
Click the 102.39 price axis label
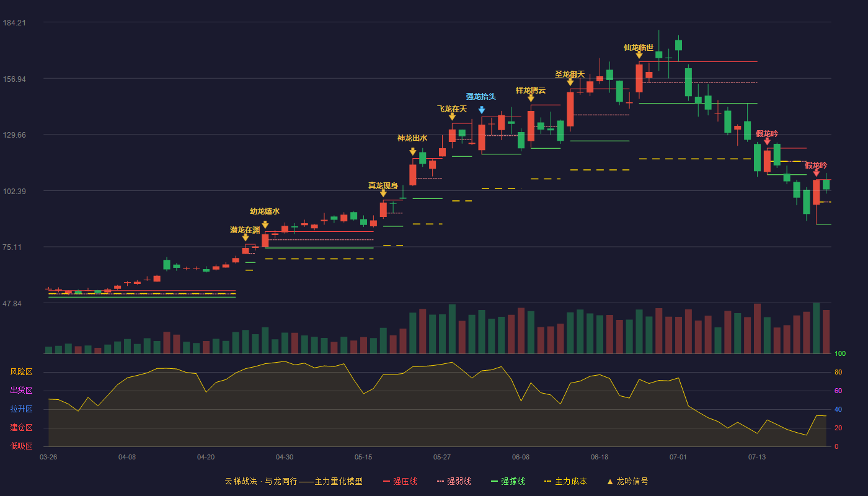point(14,192)
